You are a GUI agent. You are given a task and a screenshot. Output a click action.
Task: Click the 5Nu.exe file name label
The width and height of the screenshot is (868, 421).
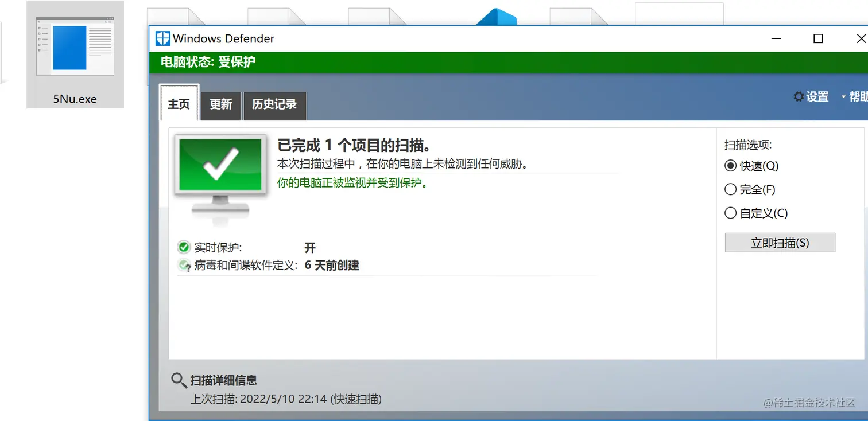(x=75, y=99)
